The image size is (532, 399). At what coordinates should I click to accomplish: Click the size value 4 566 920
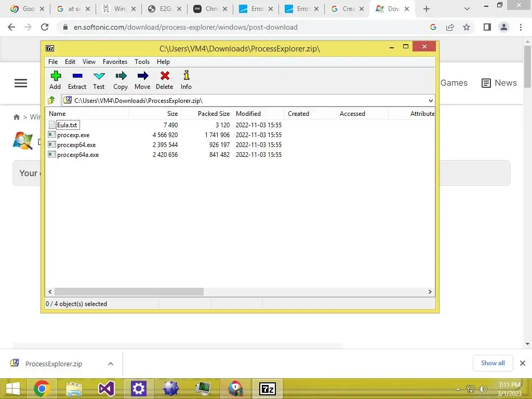coord(165,135)
